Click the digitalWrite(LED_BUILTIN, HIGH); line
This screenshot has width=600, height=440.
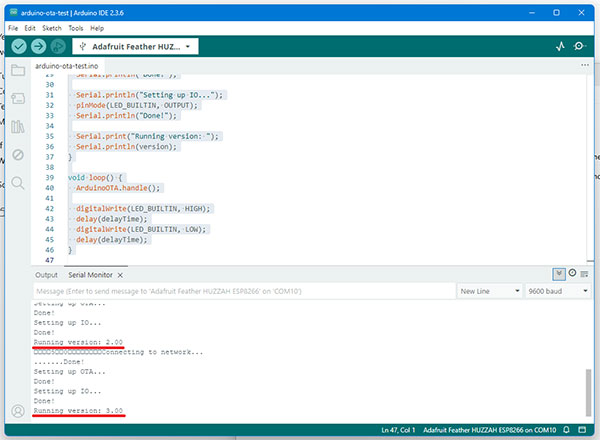pyautogui.click(x=143, y=209)
